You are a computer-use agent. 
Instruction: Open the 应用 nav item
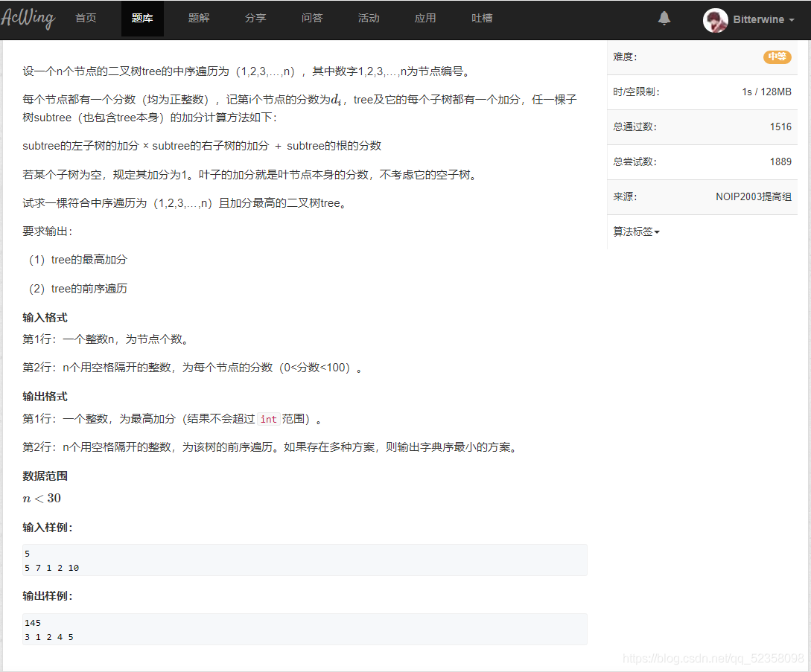pyautogui.click(x=425, y=18)
